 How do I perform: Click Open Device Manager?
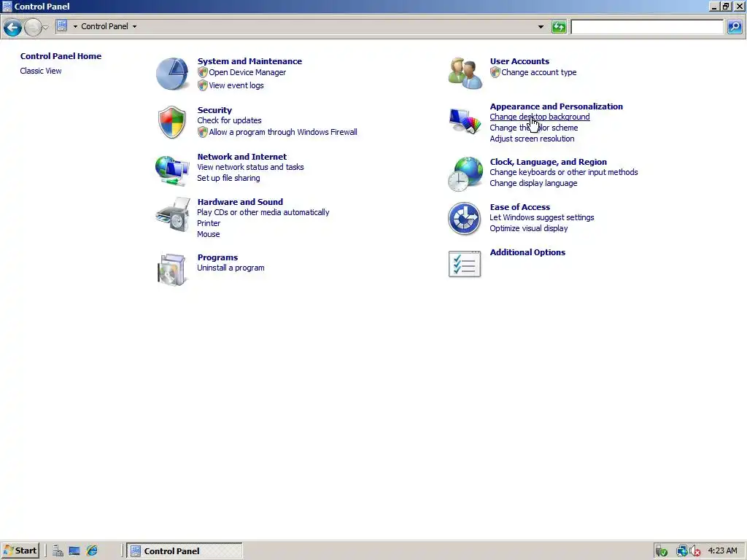point(247,72)
